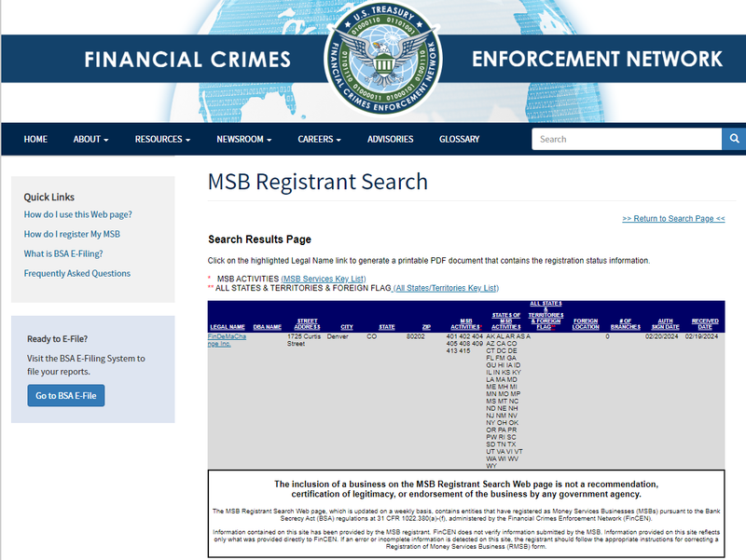This screenshot has height=560, width=746.
Task: Click the ENFORCEMENT NETWORK banner title
Action: coord(597,60)
